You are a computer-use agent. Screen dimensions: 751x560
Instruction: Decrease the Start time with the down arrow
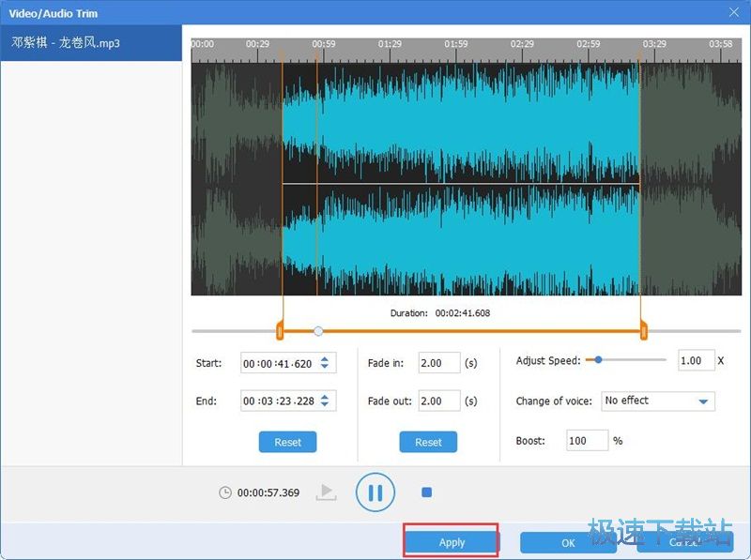[325, 366]
